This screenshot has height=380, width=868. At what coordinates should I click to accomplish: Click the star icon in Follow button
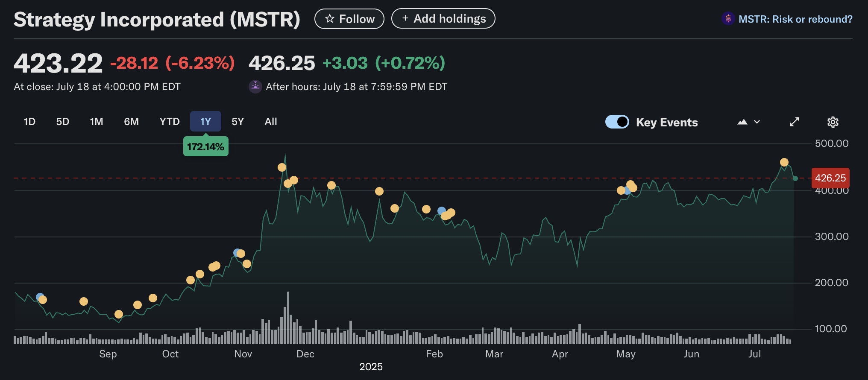pos(329,19)
